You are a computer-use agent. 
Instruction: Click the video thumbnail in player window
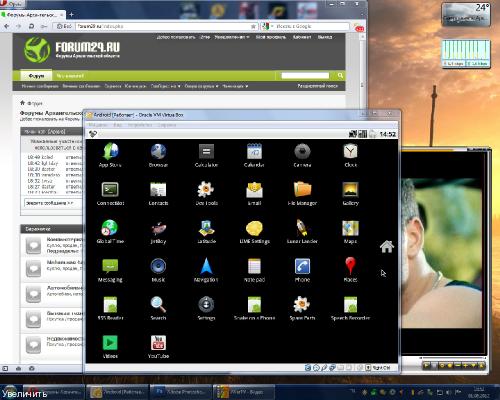442,253
